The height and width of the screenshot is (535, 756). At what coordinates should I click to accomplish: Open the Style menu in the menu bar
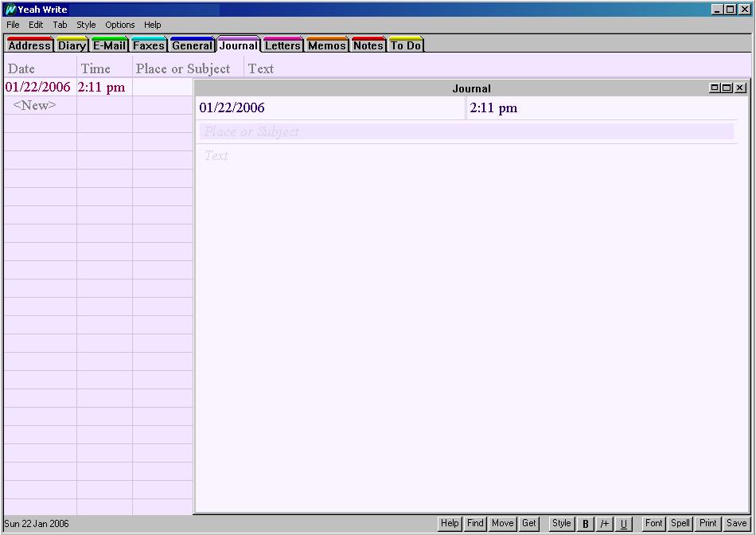coord(86,25)
